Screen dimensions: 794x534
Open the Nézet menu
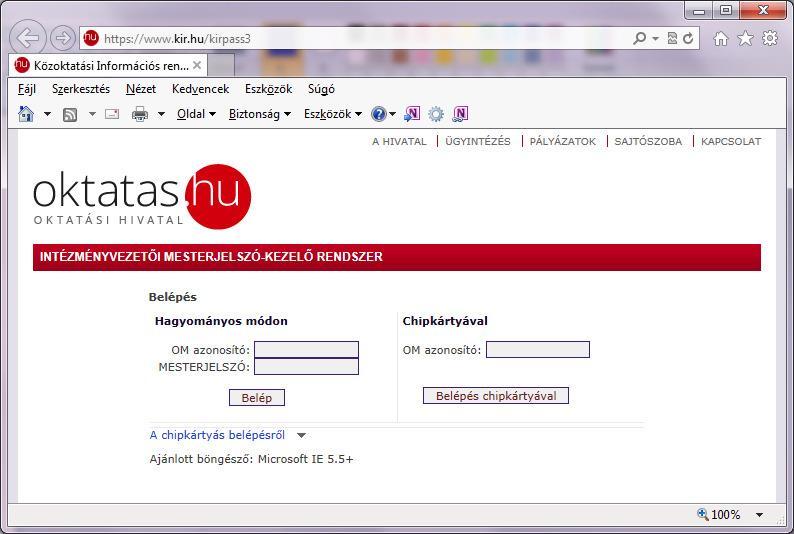(x=141, y=89)
